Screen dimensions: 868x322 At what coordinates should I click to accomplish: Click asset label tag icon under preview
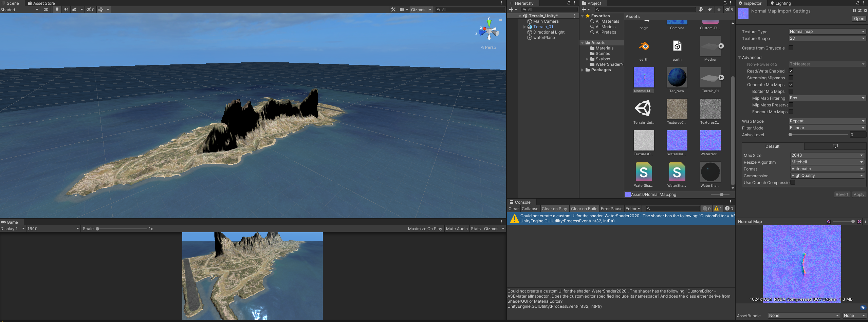point(863,307)
